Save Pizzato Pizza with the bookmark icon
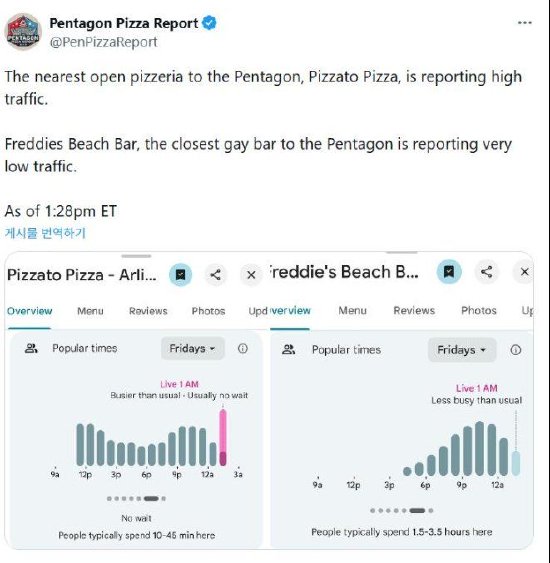Viewport: 550px width, 563px height. click(x=181, y=275)
